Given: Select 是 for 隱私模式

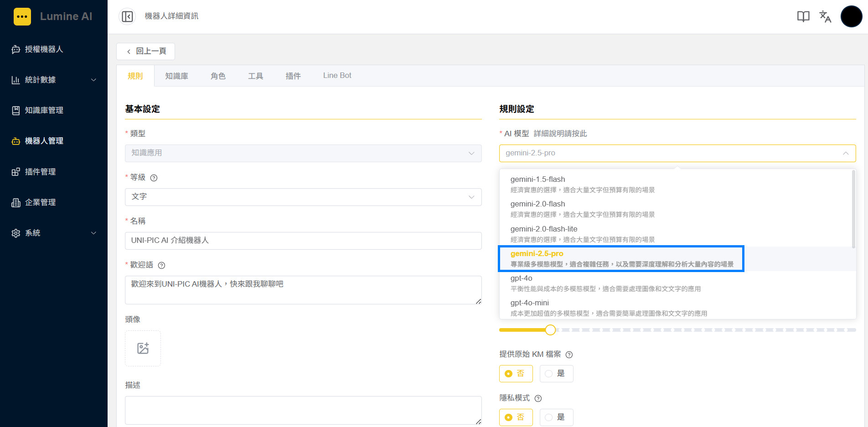Looking at the screenshot, I should pyautogui.click(x=556, y=417).
